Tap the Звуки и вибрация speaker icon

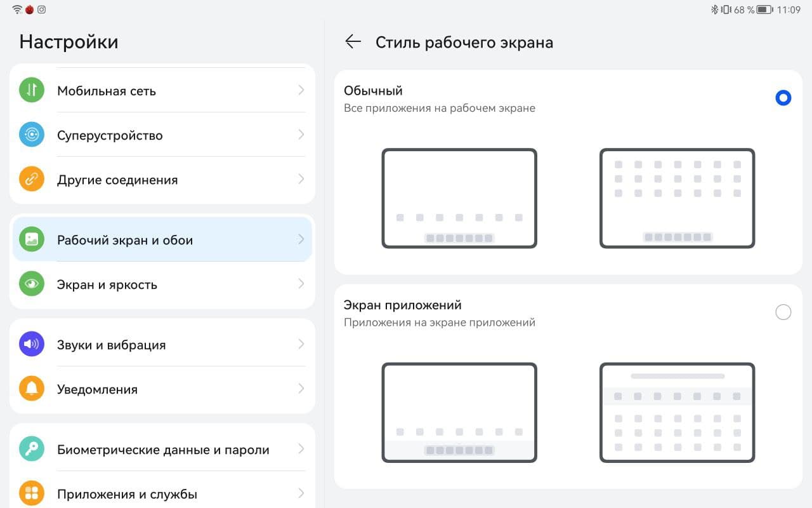click(x=32, y=344)
